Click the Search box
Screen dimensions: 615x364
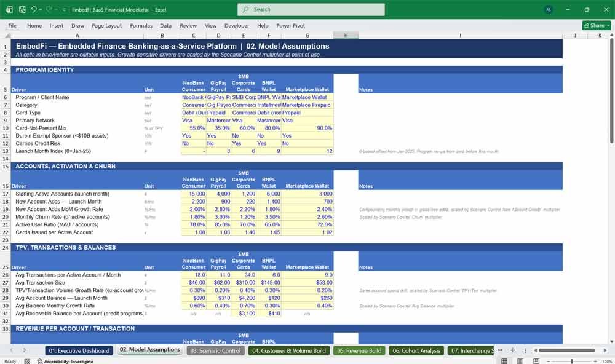(x=311, y=9)
